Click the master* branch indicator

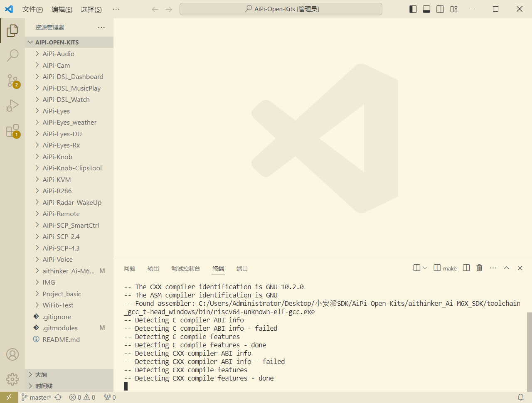(36, 397)
